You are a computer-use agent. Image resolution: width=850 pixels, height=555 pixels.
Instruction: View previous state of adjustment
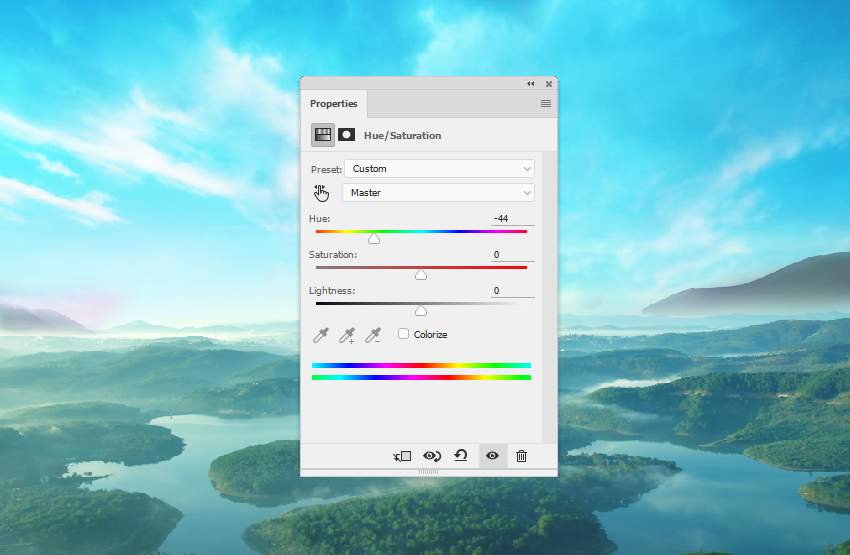point(432,456)
